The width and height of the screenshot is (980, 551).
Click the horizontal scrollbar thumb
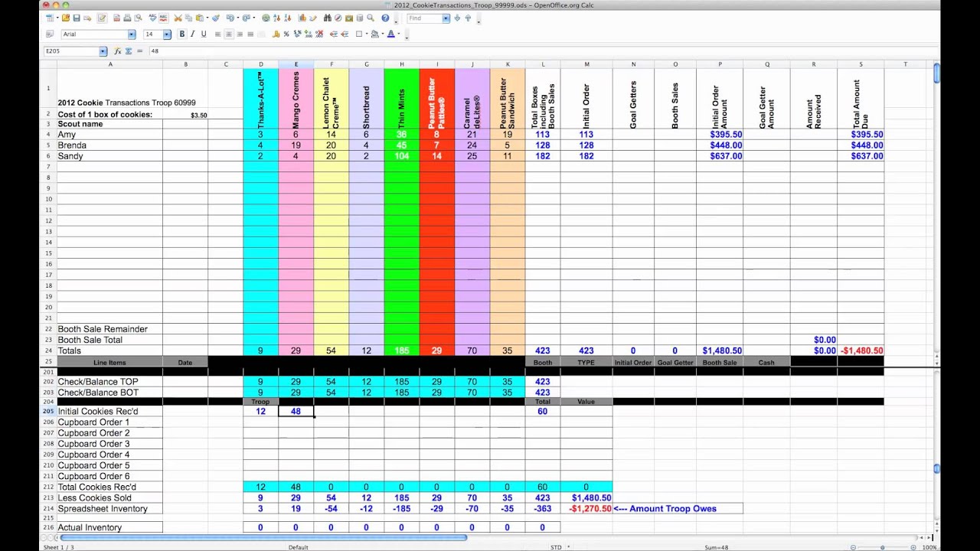264,538
